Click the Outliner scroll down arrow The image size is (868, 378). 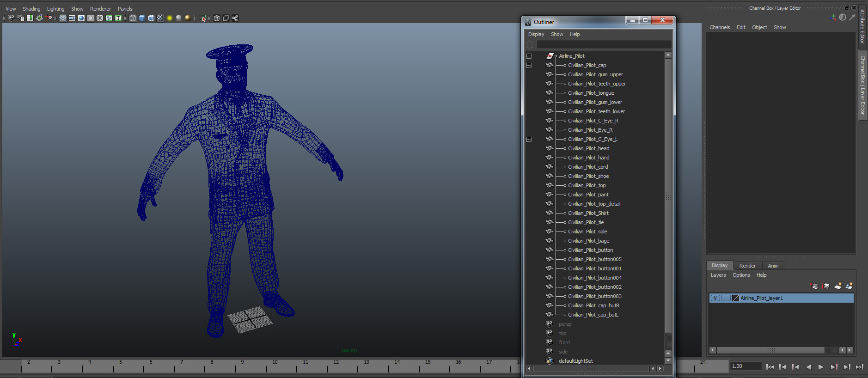tap(668, 360)
